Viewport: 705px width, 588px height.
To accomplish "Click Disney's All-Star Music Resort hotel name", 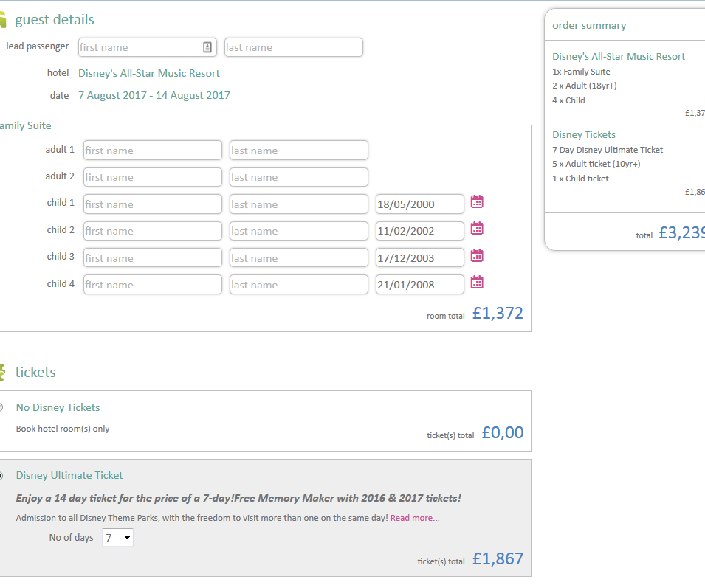I will click(x=149, y=73).
